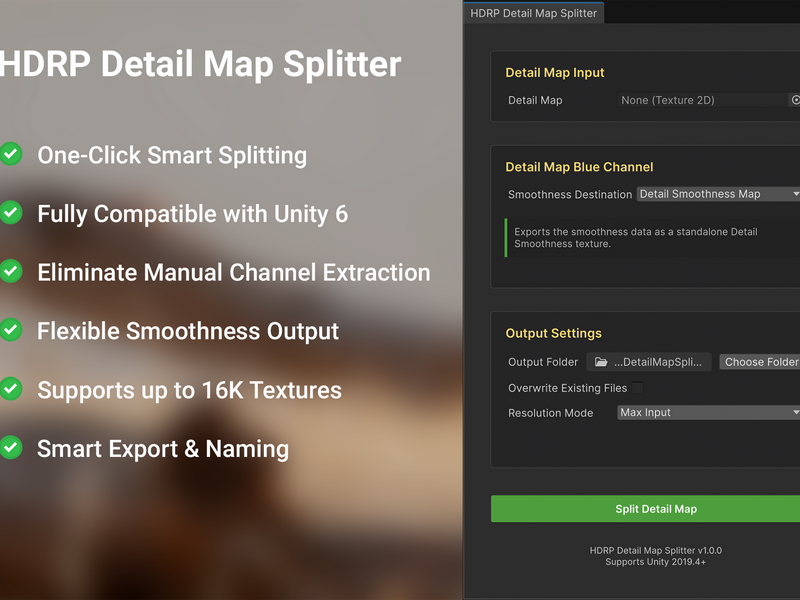The height and width of the screenshot is (600, 800).
Task: Click the green check beside Fully Compatible with Unity 6
Action: coord(10,213)
